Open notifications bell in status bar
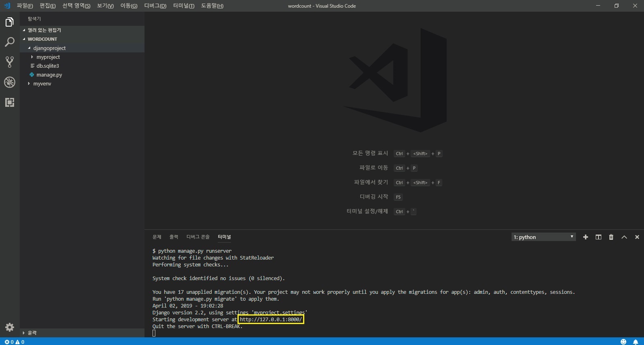Viewport: 644px width, 345px height. pos(636,342)
